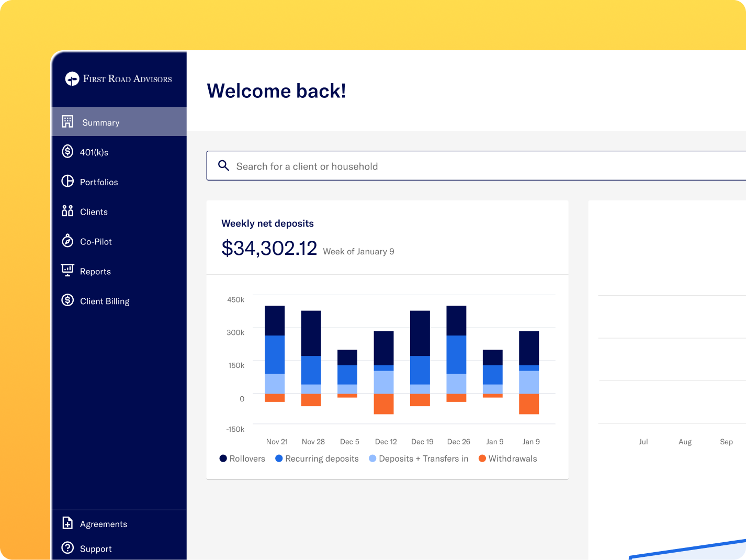Click the Reports presentation icon
Image resolution: width=746 pixels, height=560 pixels.
pyautogui.click(x=67, y=270)
